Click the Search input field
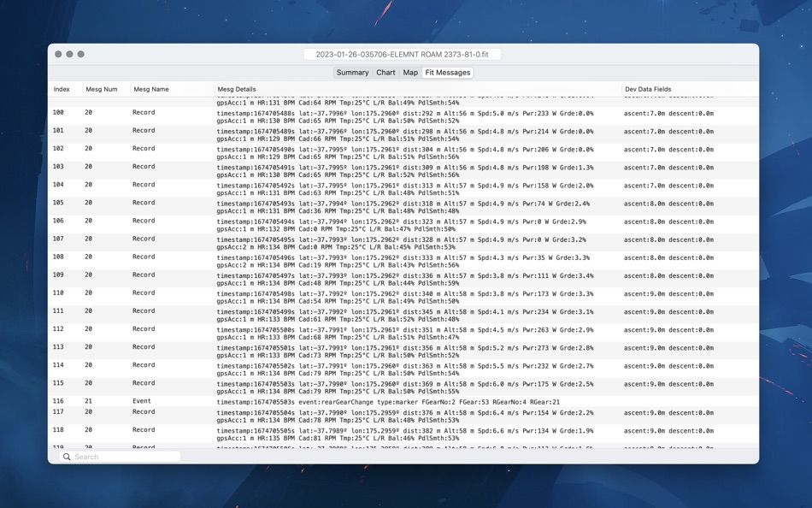Screen dimensions: 812x508 (121, 457)
